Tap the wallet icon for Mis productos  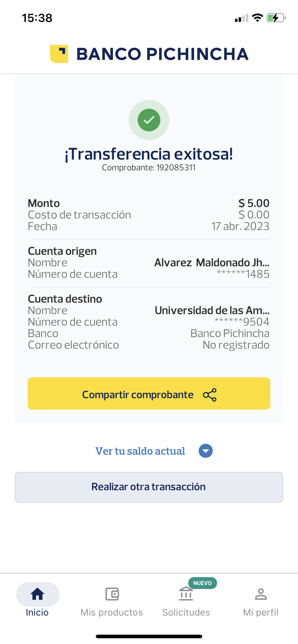[x=112, y=594]
